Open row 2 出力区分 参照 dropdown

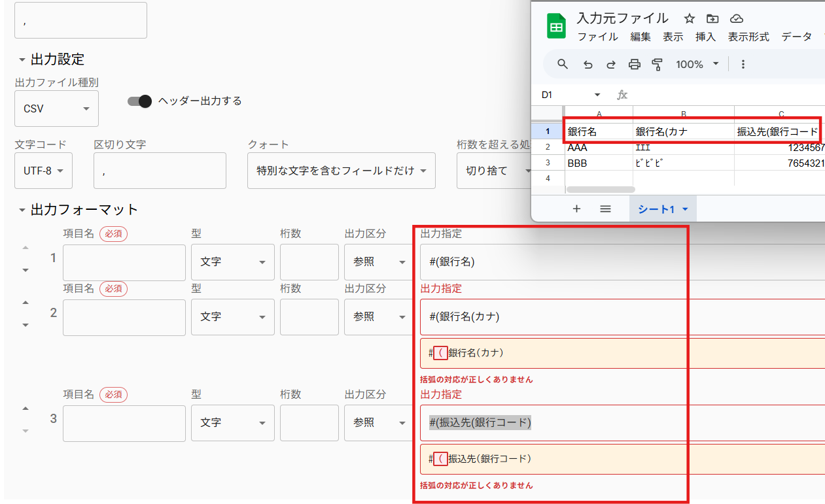coord(379,317)
